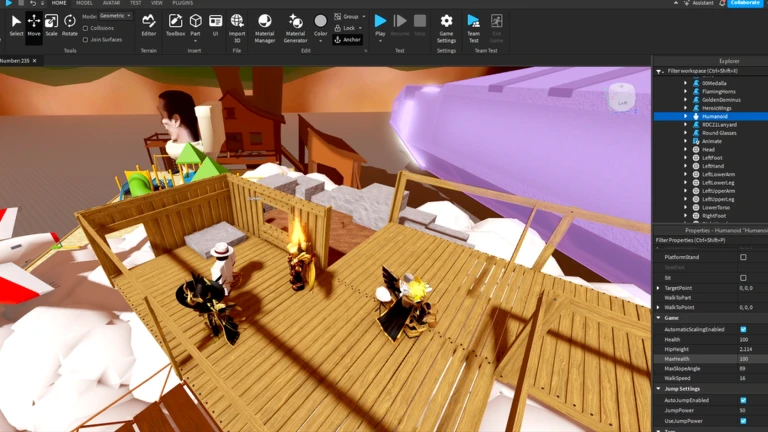
Task: Uncheck UseJumpPower
Action: [x=743, y=421]
